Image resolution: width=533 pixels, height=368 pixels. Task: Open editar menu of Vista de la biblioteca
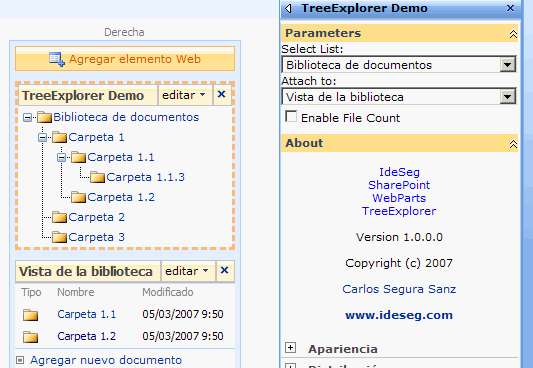click(188, 271)
